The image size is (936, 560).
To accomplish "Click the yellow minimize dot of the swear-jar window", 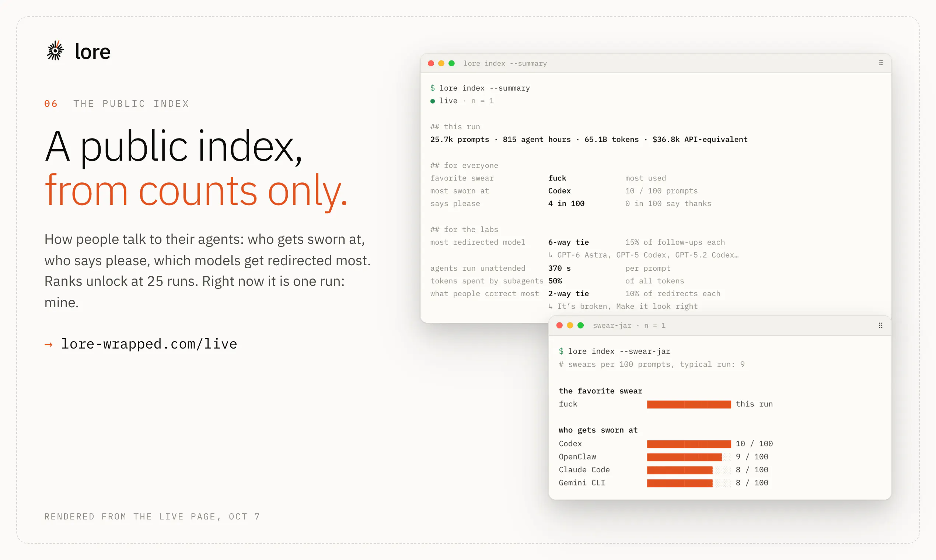I will coord(570,325).
